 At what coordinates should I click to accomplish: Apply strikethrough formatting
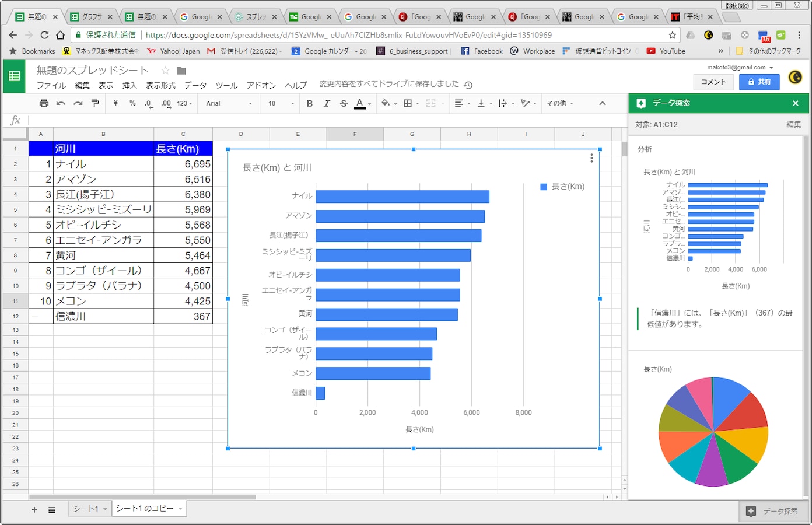[344, 103]
